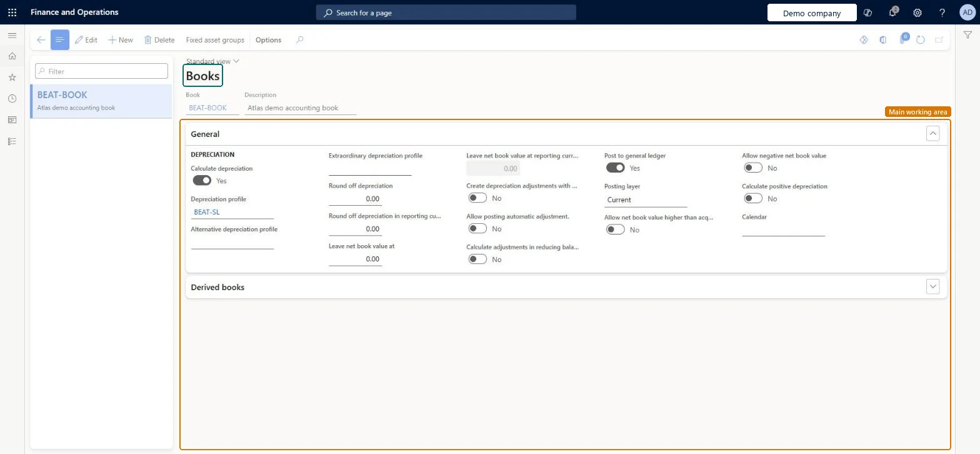Refresh the page with circular arrow icon

[921, 40]
